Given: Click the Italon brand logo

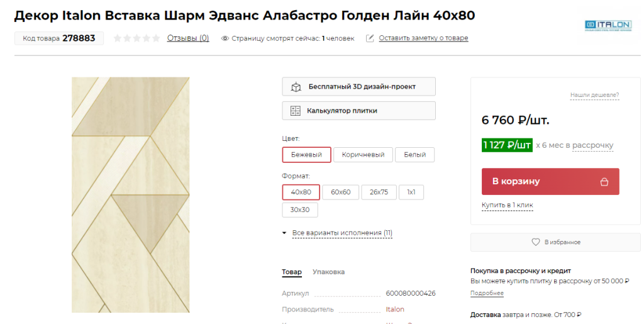Looking at the screenshot, I should coord(608,25).
